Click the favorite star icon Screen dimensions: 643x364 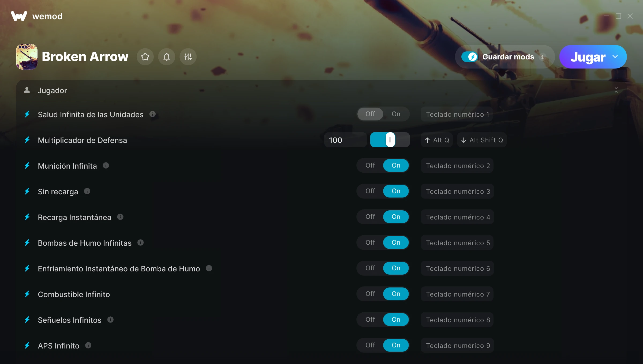click(145, 57)
